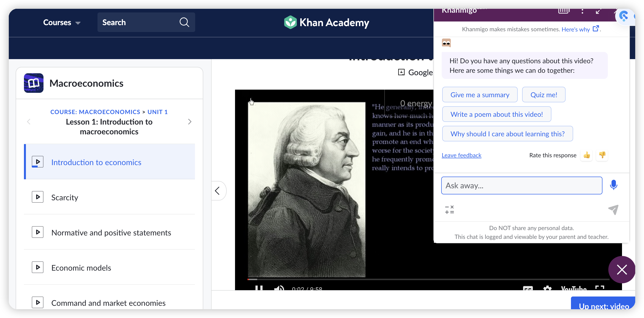The height and width of the screenshot is (318, 644).
Task: Activate the microphone voice input
Action: [x=614, y=185]
